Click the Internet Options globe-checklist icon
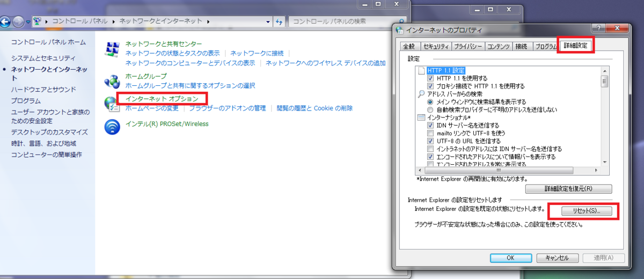 112,104
